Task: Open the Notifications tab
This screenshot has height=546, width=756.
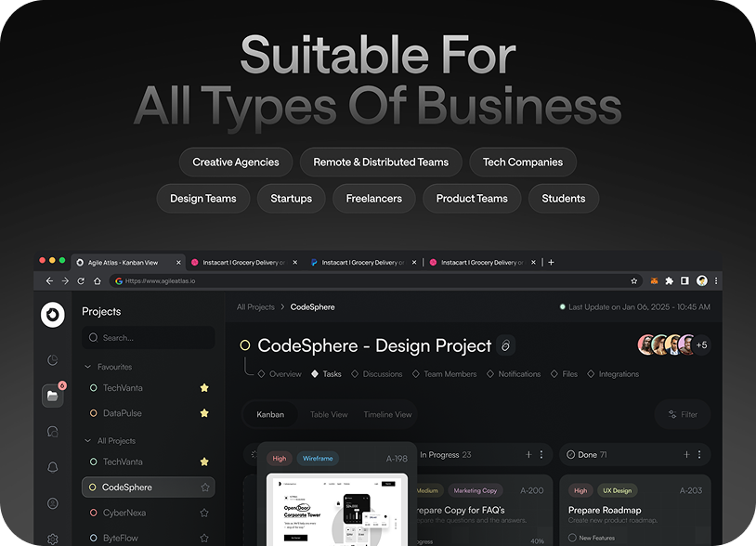Action: pos(514,374)
